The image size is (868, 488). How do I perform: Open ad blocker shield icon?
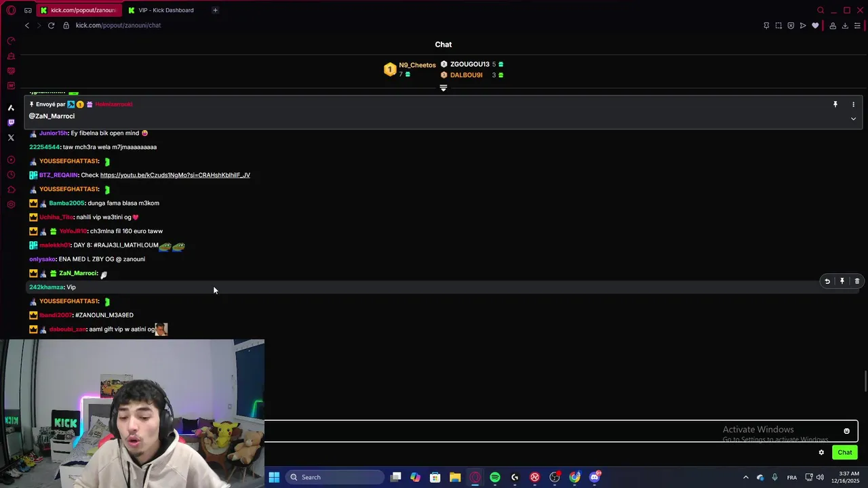pos(791,25)
